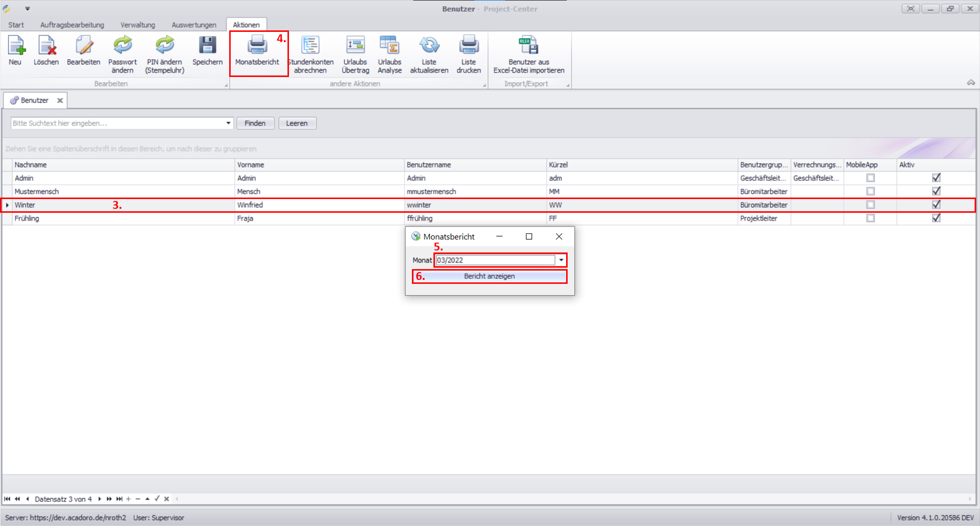The width and height of the screenshot is (980, 526).
Task: Click the Löschen delete icon
Action: pyautogui.click(x=47, y=47)
